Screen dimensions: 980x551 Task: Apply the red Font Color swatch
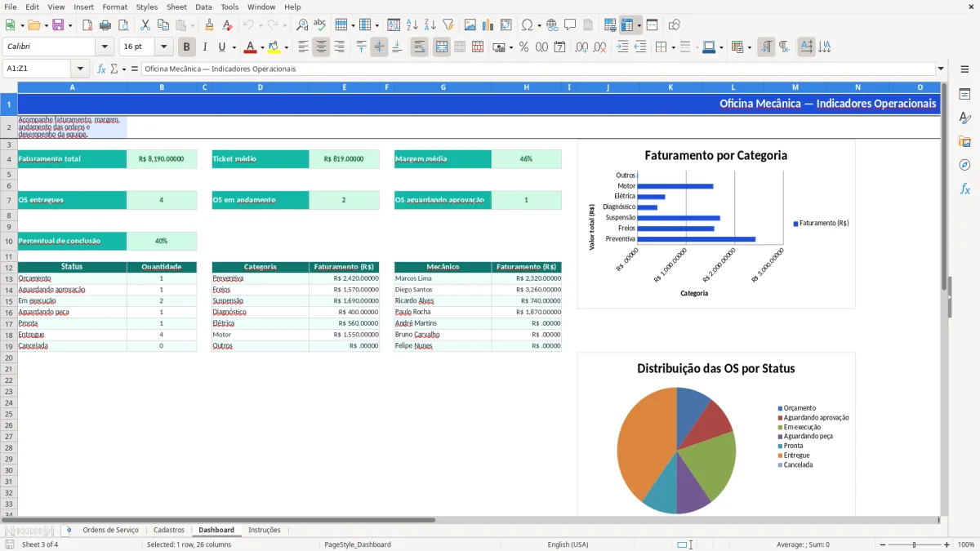click(x=251, y=47)
